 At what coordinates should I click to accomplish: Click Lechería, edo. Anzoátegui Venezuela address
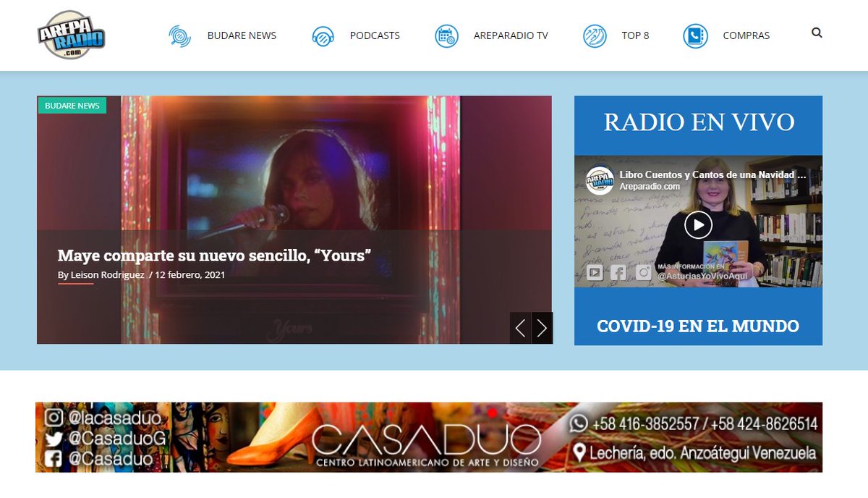coord(703,453)
